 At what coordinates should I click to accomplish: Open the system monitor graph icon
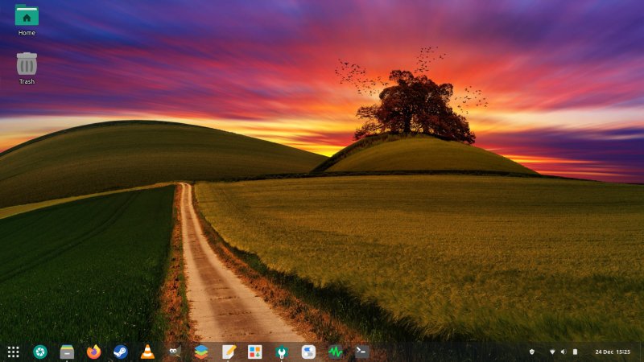point(335,352)
